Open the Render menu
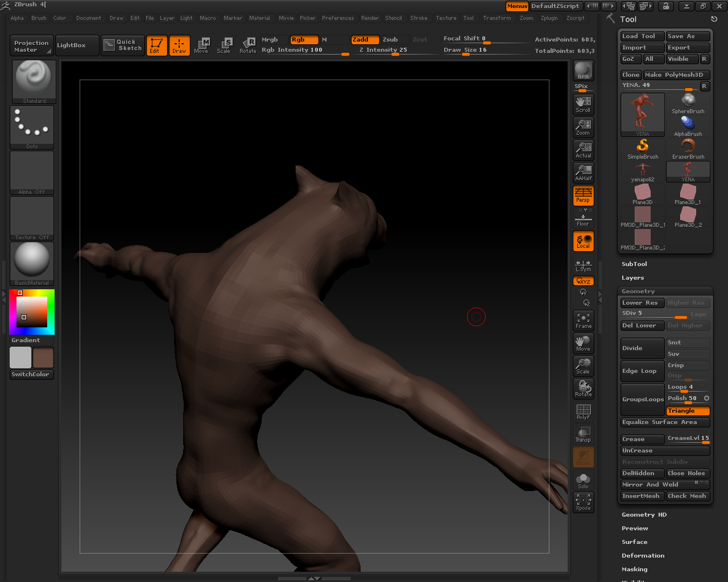Image resolution: width=728 pixels, height=582 pixels. pyautogui.click(x=370, y=18)
